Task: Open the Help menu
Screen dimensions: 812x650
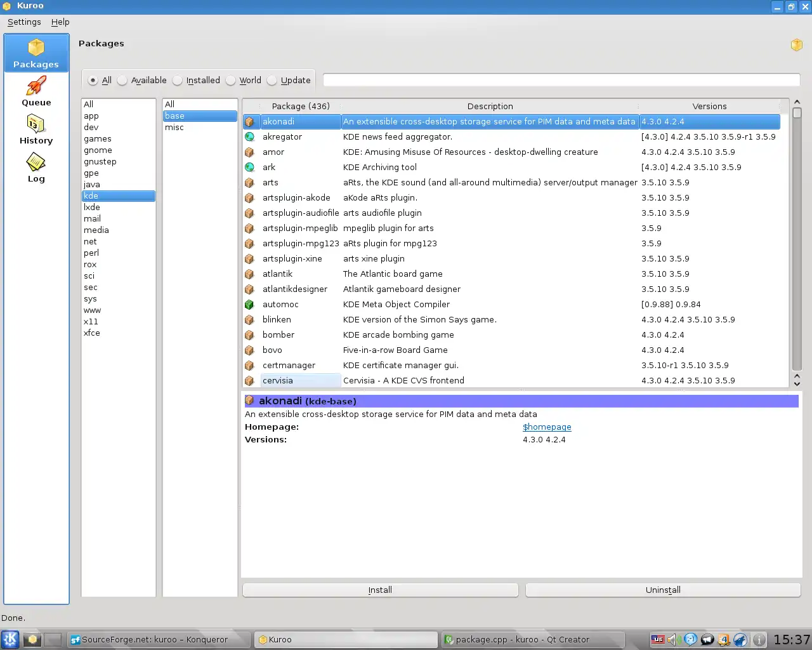Action: (60, 22)
